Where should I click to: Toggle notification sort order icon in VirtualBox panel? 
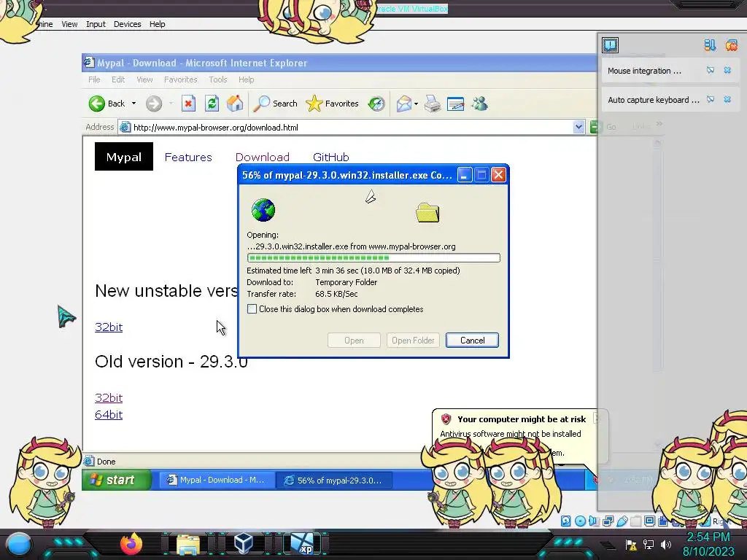pos(710,45)
